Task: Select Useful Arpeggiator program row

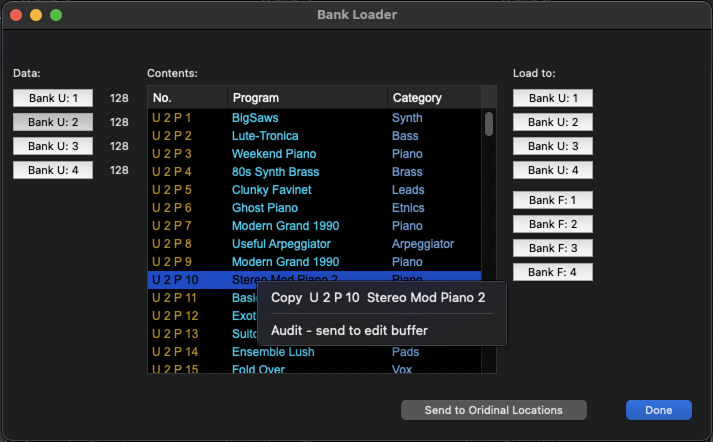Action: pos(314,244)
